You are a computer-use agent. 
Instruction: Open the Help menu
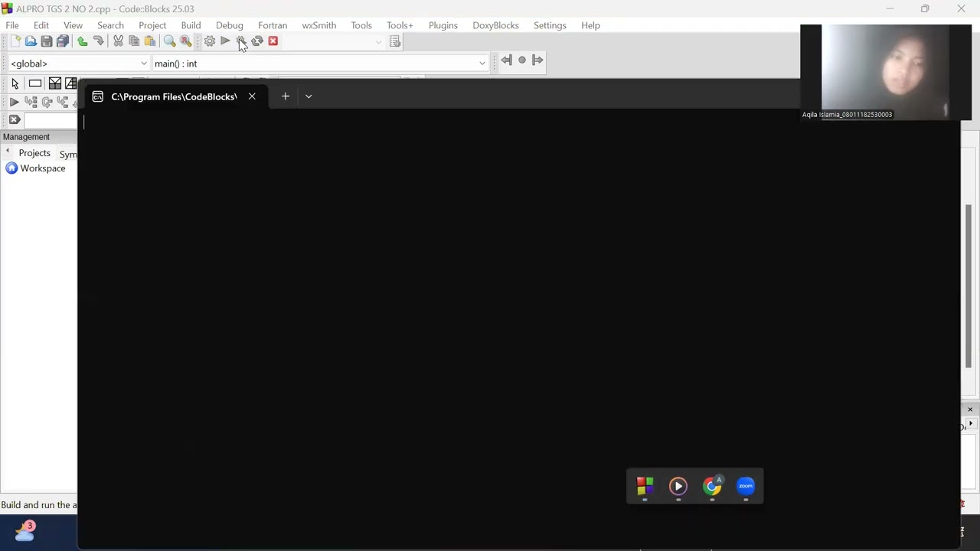(x=590, y=25)
